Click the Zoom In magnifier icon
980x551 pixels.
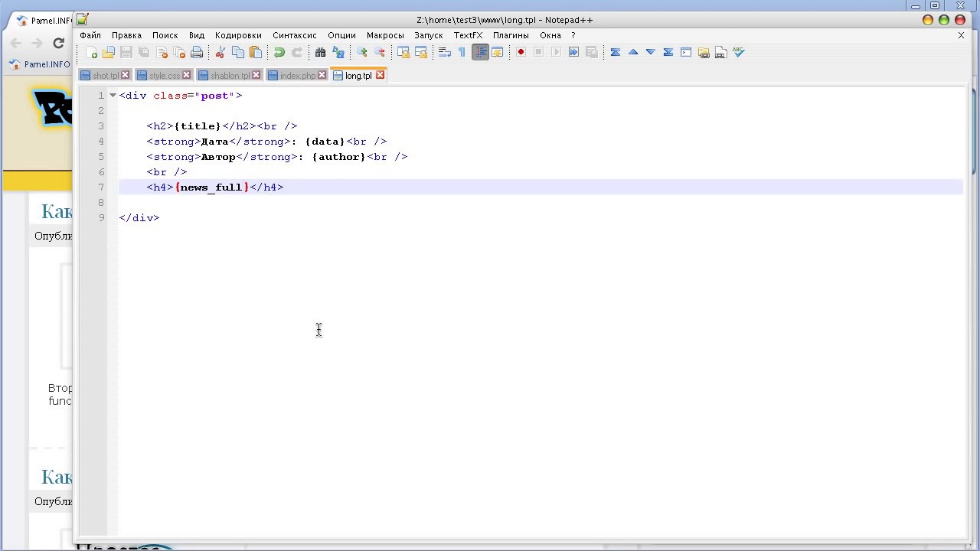coord(362,52)
